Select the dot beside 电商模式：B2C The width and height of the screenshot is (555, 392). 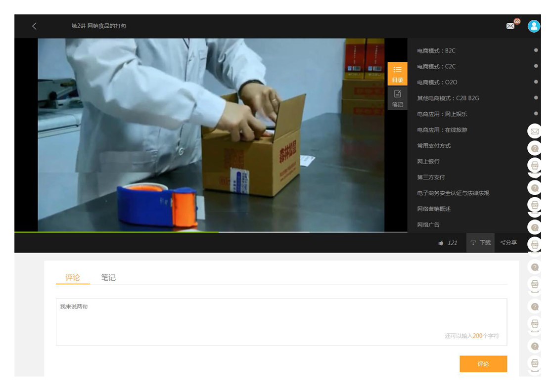[x=536, y=50]
